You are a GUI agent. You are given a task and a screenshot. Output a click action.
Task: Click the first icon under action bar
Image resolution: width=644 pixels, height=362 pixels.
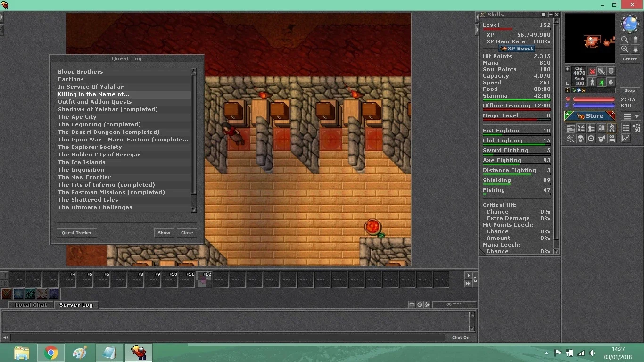tap(7, 294)
